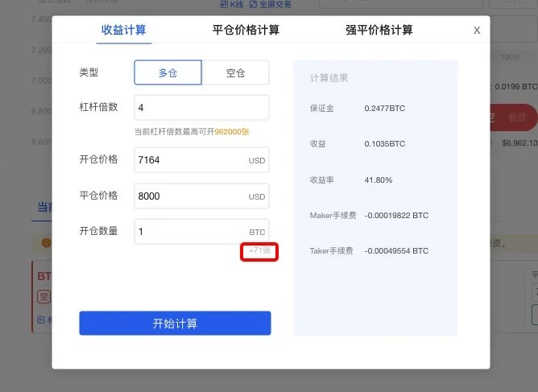Switch to 收益计算 tab
This screenshot has width=538, height=392.
(123, 31)
